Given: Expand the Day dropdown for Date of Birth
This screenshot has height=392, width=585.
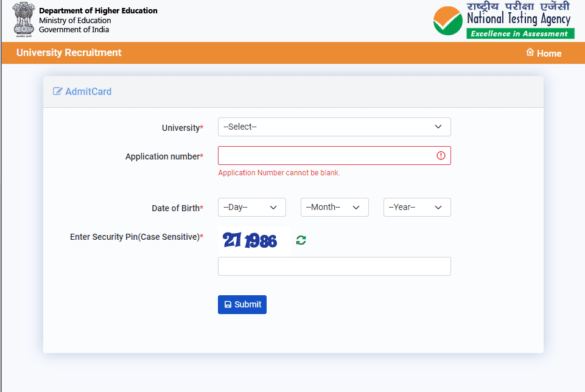Looking at the screenshot, I should click(x=251, y=208).
